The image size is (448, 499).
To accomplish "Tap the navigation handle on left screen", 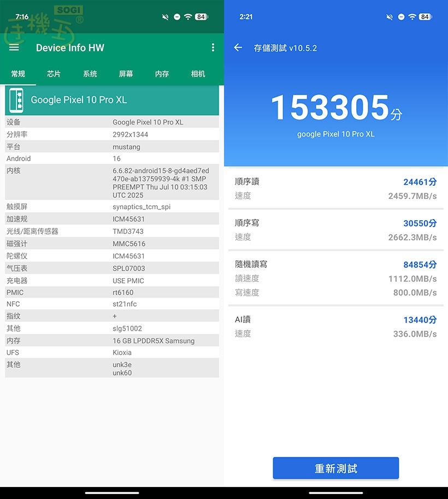I will (x=112, y=493).
